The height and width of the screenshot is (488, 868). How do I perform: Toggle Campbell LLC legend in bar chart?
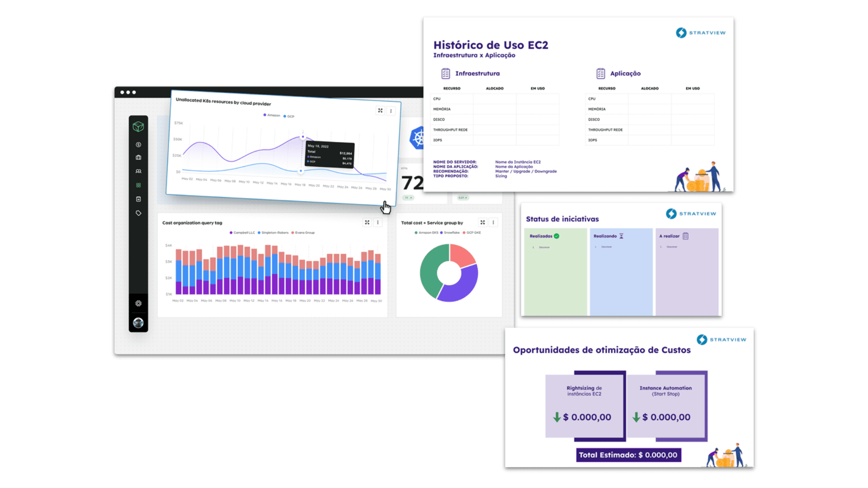242,233
